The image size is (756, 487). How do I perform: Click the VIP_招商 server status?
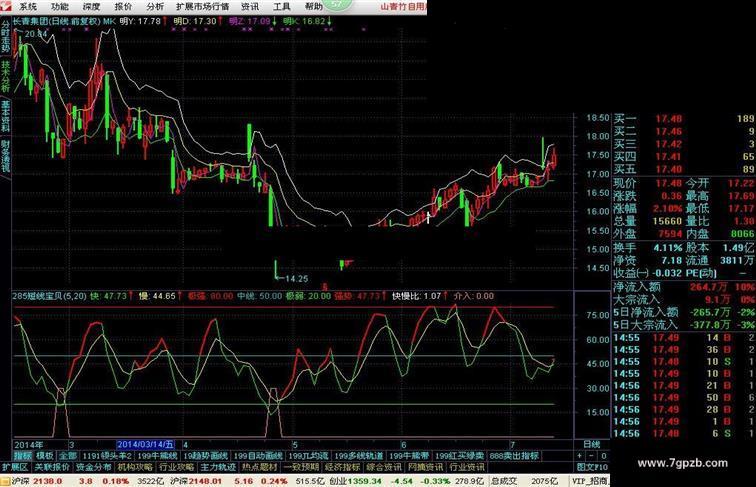pos(590,481)
